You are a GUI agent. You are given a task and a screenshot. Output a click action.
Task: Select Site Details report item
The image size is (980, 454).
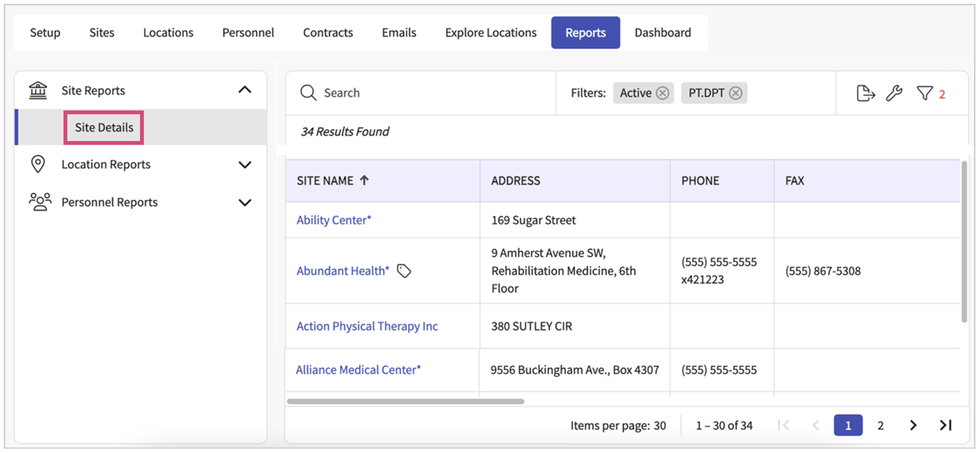click(104, 128)
